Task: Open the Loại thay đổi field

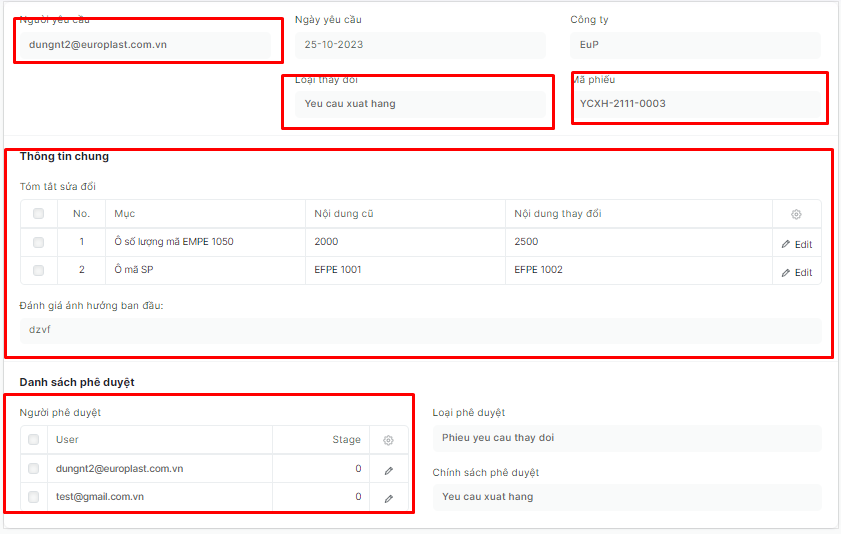Action: [420, 104]
